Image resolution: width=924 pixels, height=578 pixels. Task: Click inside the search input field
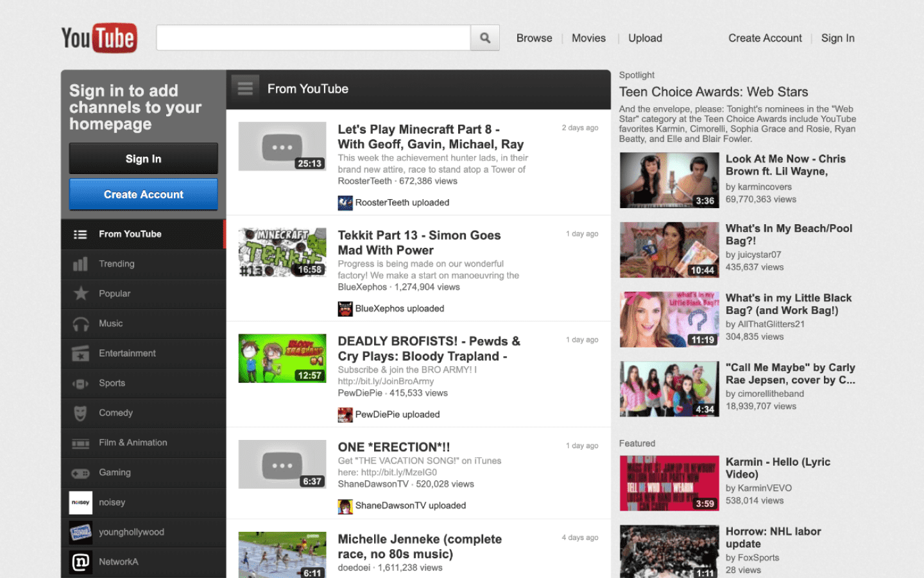coord(313,38)
